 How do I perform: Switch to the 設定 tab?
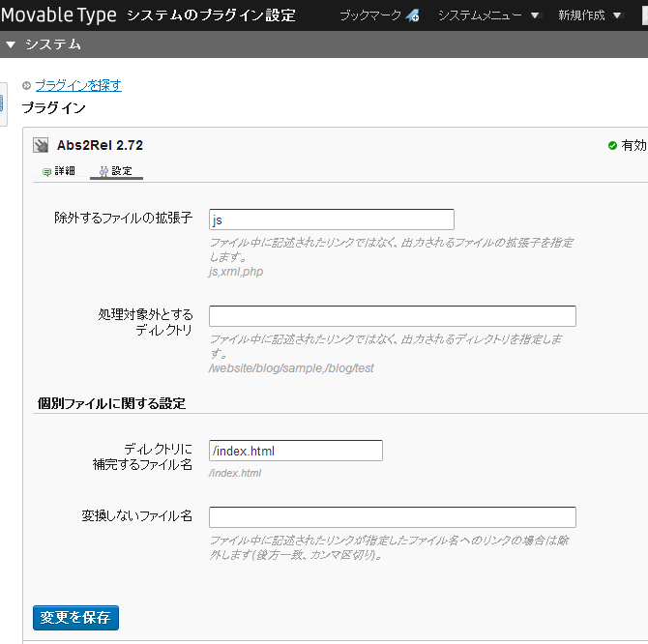(116, 171)
